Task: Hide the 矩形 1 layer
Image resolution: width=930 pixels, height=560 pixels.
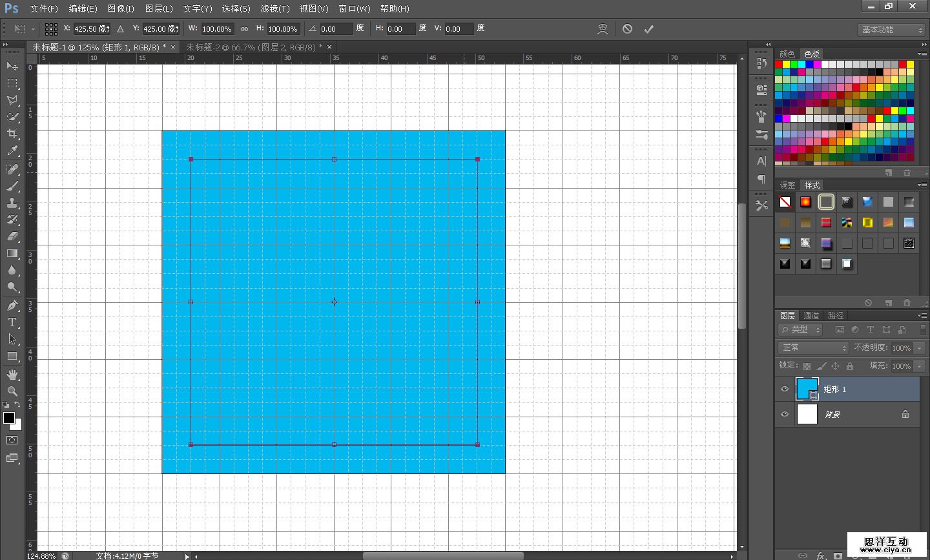Action: click(785, 389)
